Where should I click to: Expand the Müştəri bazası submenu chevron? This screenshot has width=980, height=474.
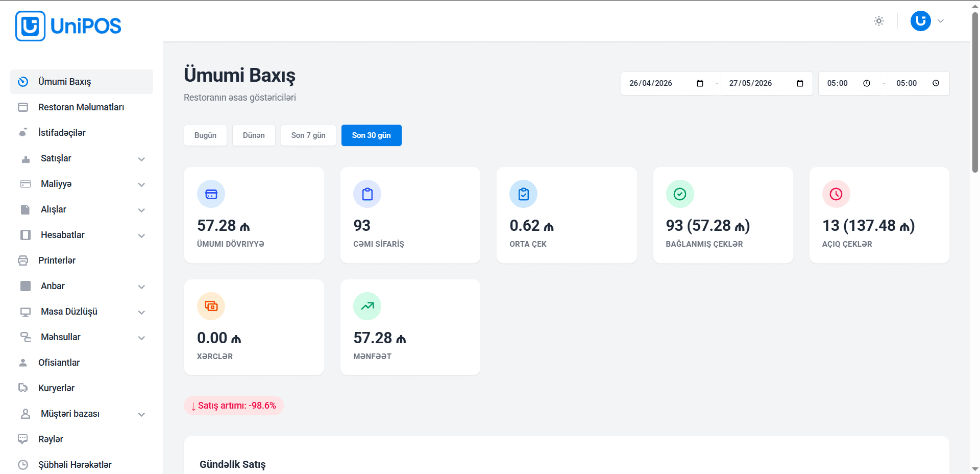coord(141,414)
